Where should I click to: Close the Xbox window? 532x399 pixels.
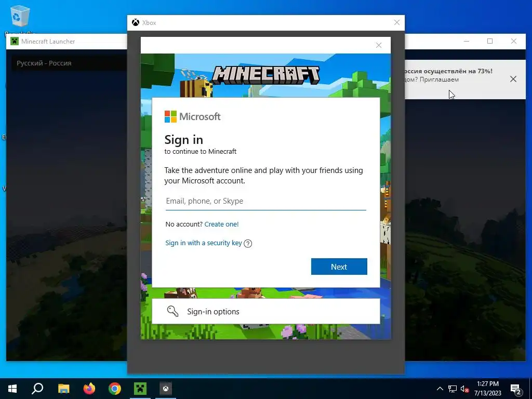click(x=396, y=22)
